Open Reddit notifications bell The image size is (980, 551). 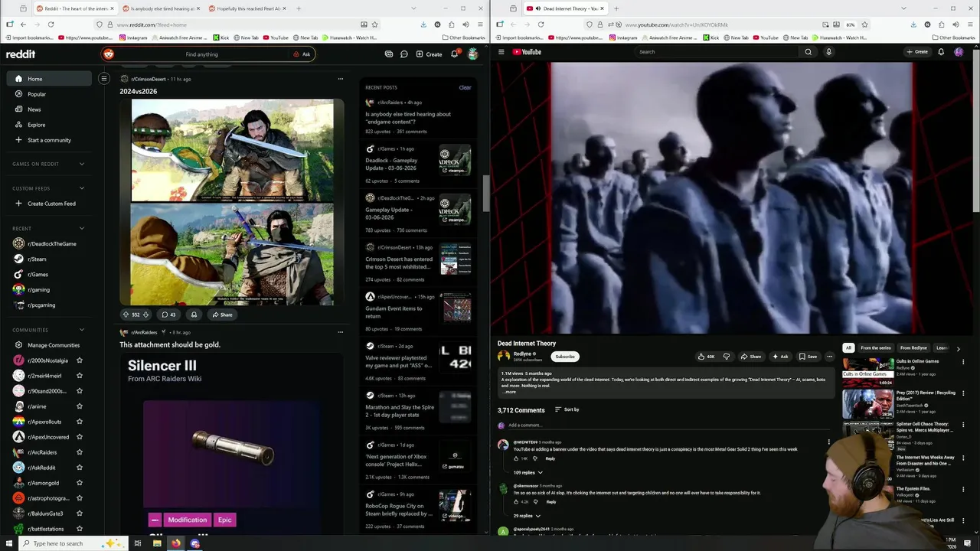coord(454,54)
